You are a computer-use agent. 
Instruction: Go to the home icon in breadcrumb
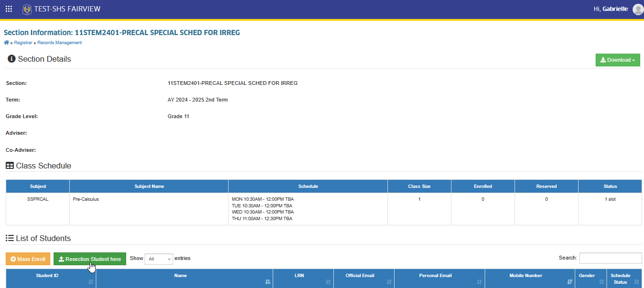click(x=6, y=43)
